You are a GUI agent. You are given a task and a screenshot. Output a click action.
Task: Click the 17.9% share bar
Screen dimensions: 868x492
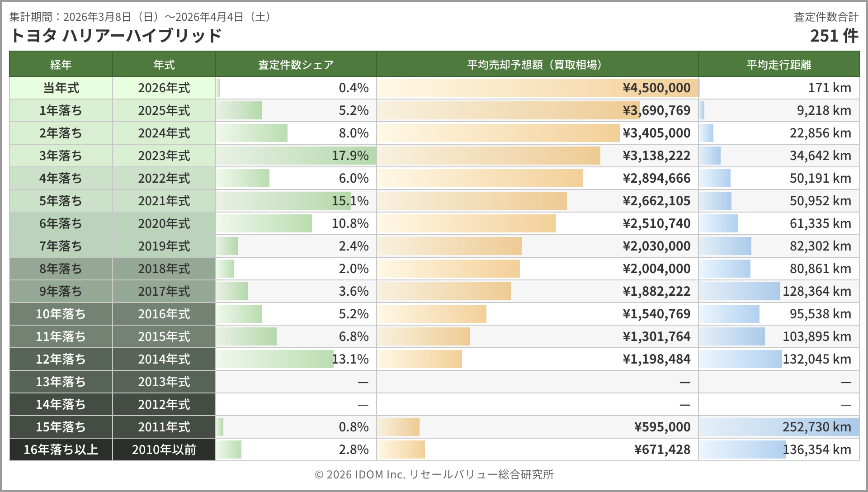pyautogui.click(x=296, y=156)
